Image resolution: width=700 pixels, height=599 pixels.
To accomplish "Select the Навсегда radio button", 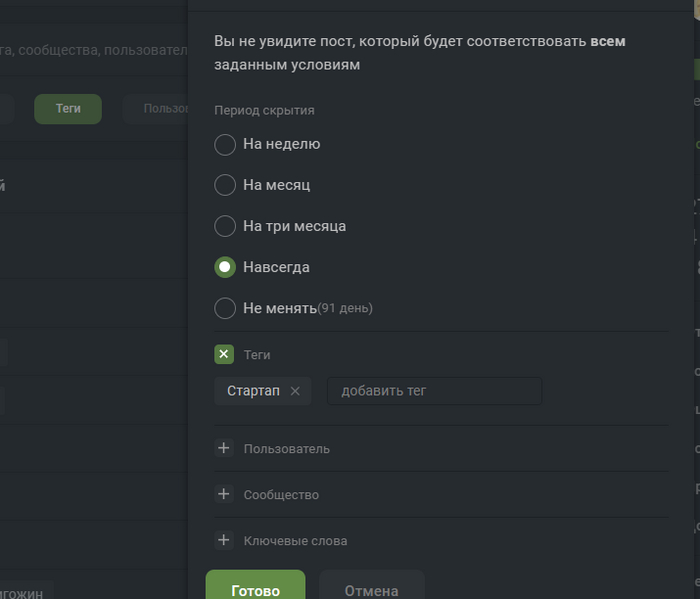I will (225, 267).
